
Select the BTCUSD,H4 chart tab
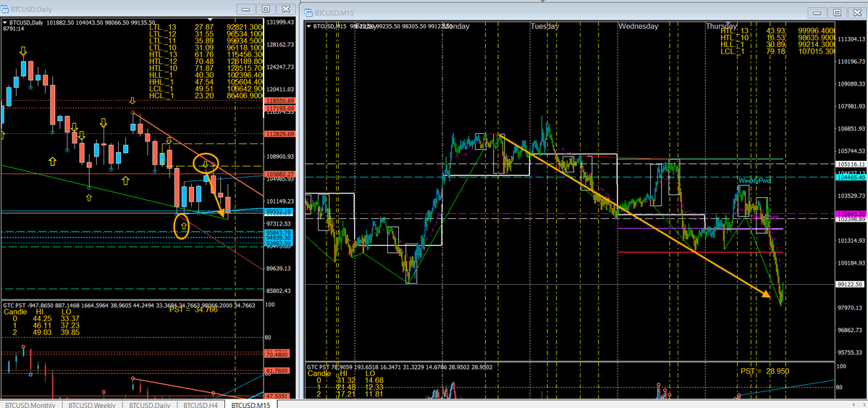[x=202, y=404]
